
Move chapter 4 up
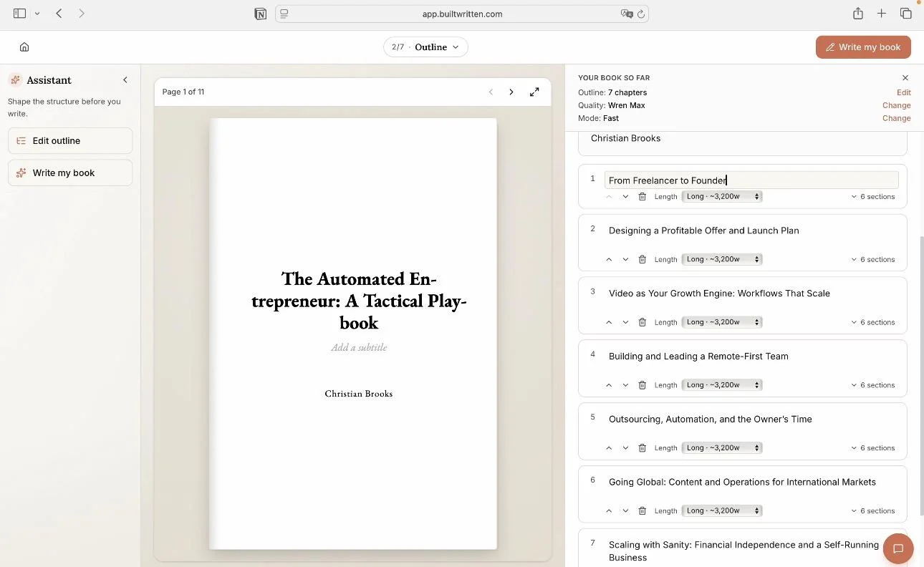pos(609,385)
